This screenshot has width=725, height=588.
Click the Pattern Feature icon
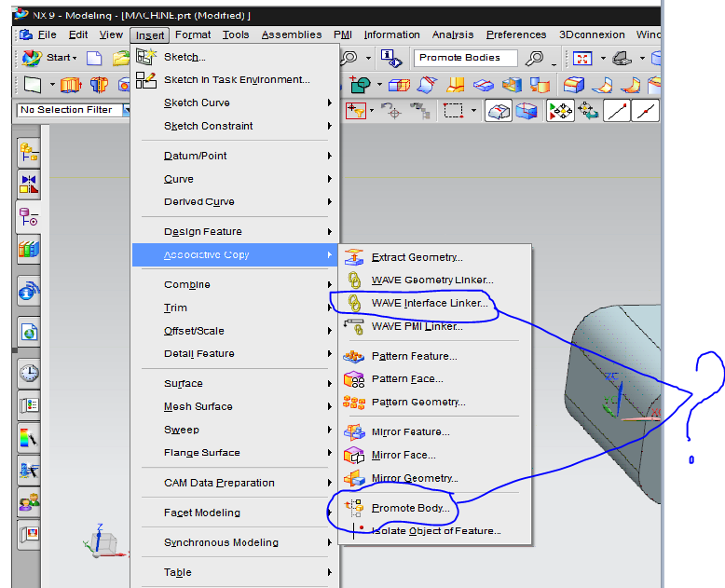[354, 356]
